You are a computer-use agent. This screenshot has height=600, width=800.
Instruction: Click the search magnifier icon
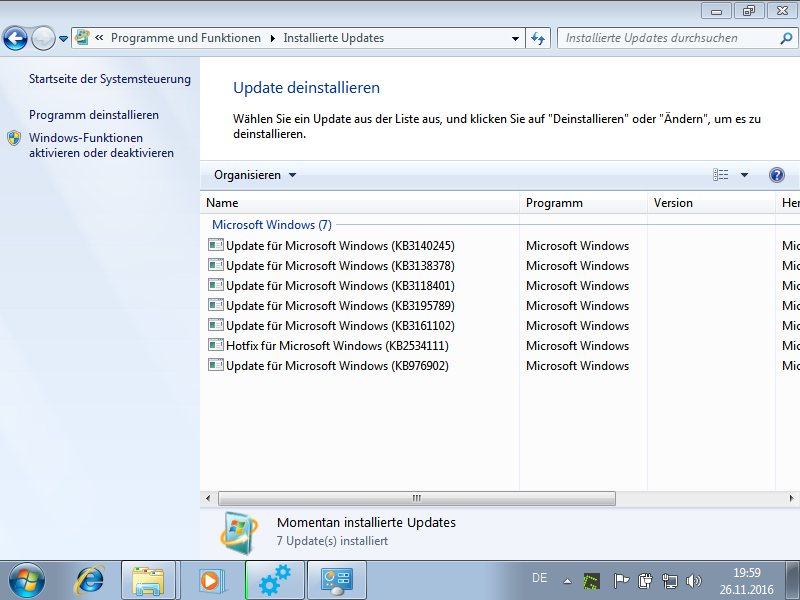786,38
